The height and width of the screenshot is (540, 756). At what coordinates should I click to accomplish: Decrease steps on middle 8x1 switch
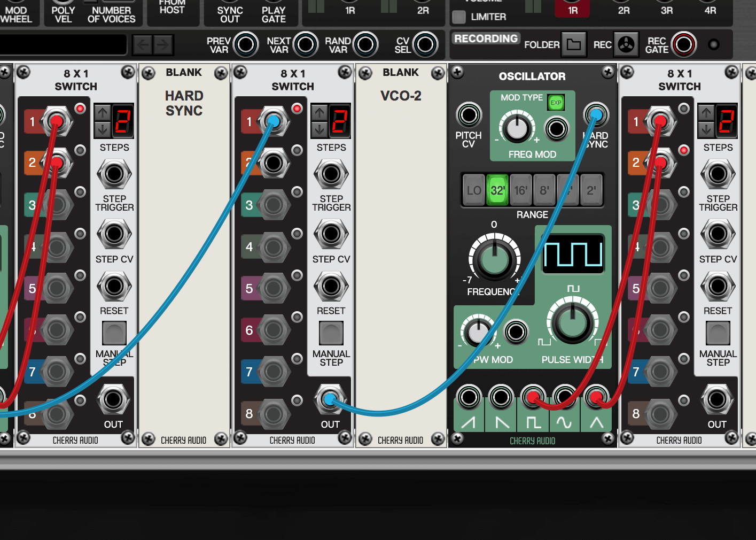click(319, 129)
